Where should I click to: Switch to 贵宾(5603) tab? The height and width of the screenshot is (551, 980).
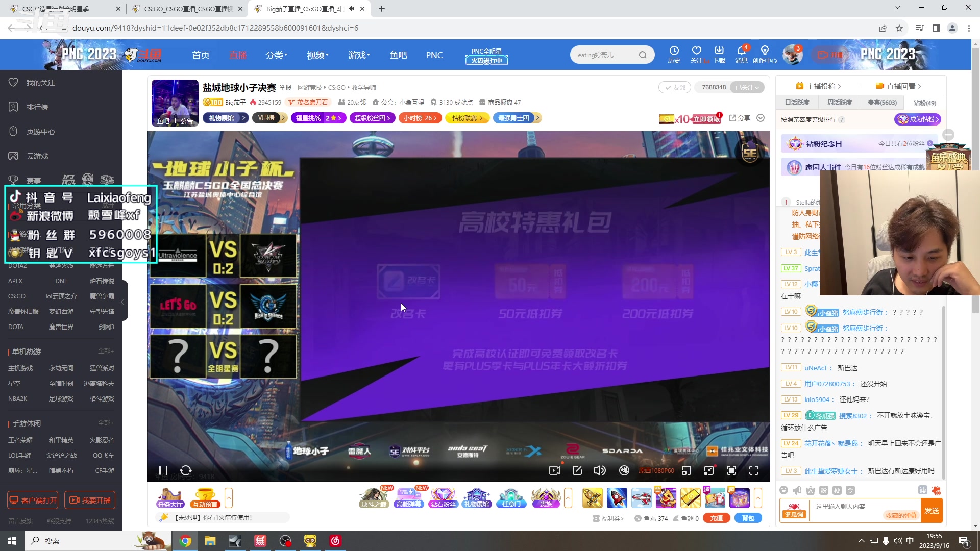point(882,103)
